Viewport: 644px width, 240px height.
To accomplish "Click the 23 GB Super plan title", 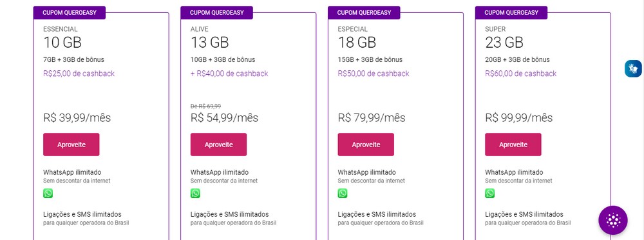I will click(504, 43).
